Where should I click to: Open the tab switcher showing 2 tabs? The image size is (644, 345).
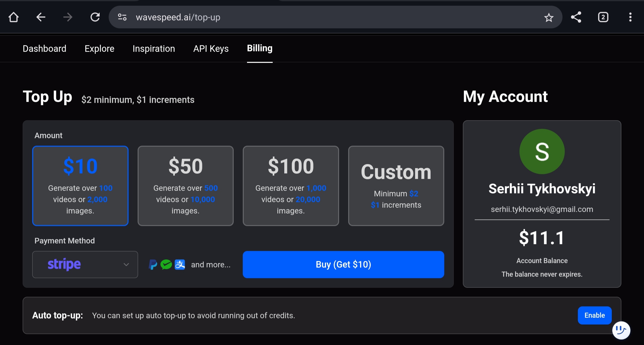(x=603, y=17)
